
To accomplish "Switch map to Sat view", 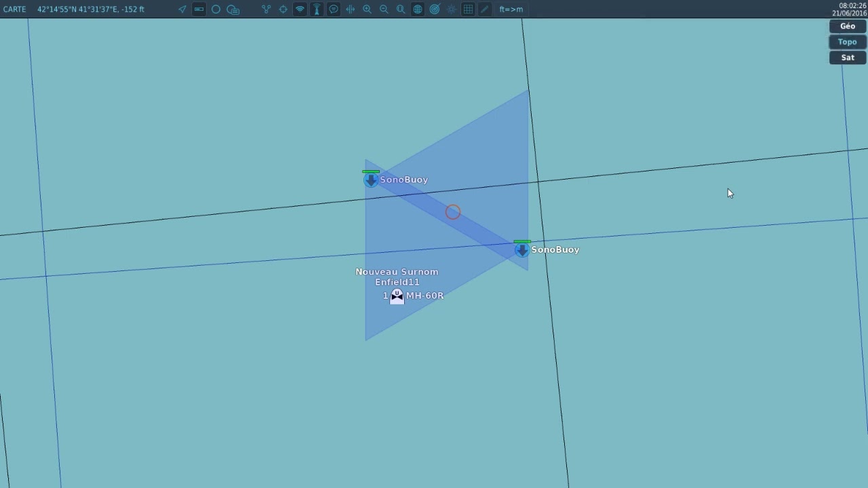I will [x=848, y=58].
